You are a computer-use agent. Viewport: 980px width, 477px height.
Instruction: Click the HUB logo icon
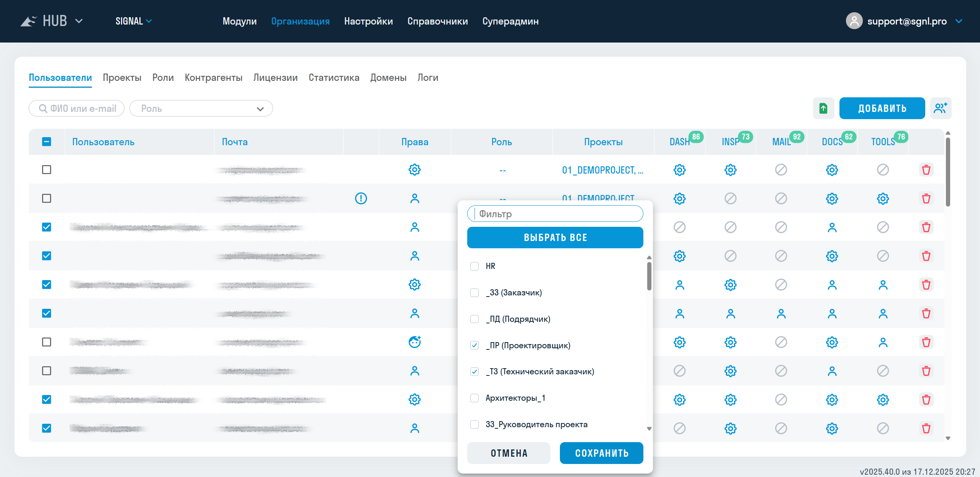coord(29,21)
